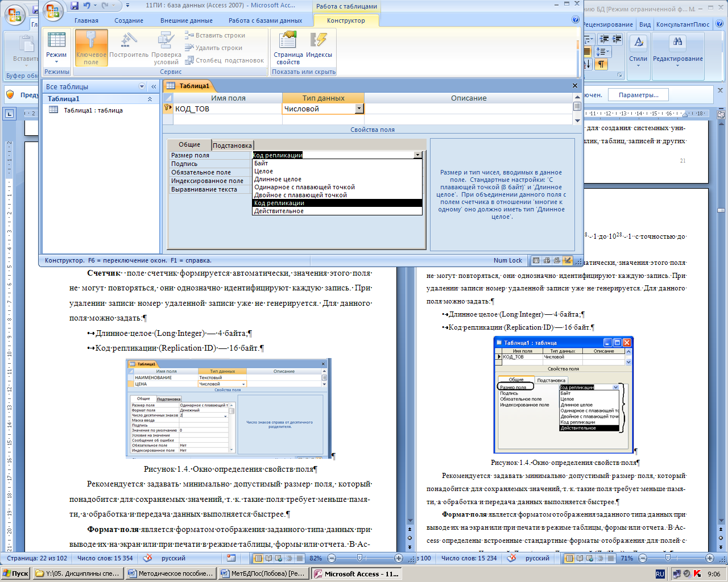Choose Двойное с плавающей точкой
The image size is (728, 582).
[x=337, y=195]
